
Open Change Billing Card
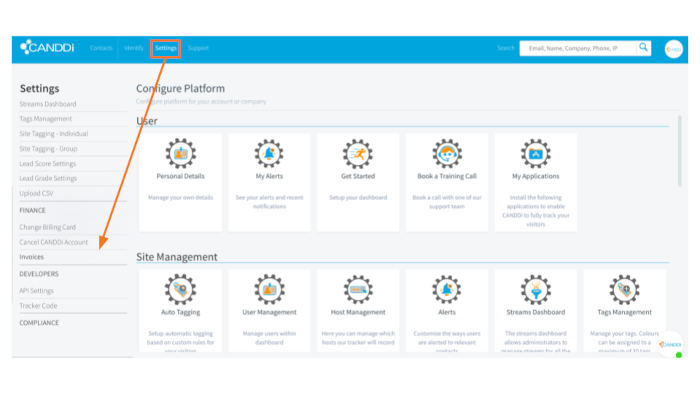[47, 227]
